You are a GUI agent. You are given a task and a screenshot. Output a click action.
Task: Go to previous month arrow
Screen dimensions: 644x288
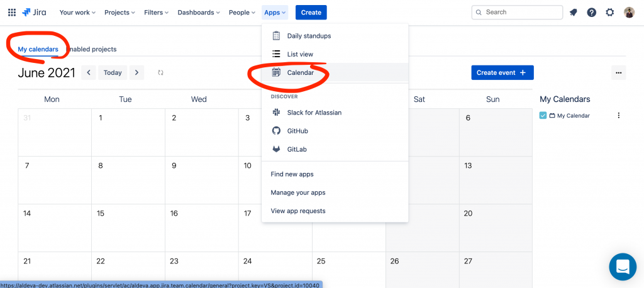pyautogui.click(x=89, y=73)
